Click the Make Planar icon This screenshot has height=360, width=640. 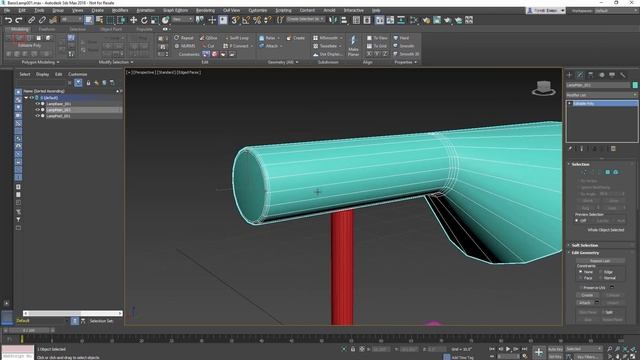pos(353,45)
